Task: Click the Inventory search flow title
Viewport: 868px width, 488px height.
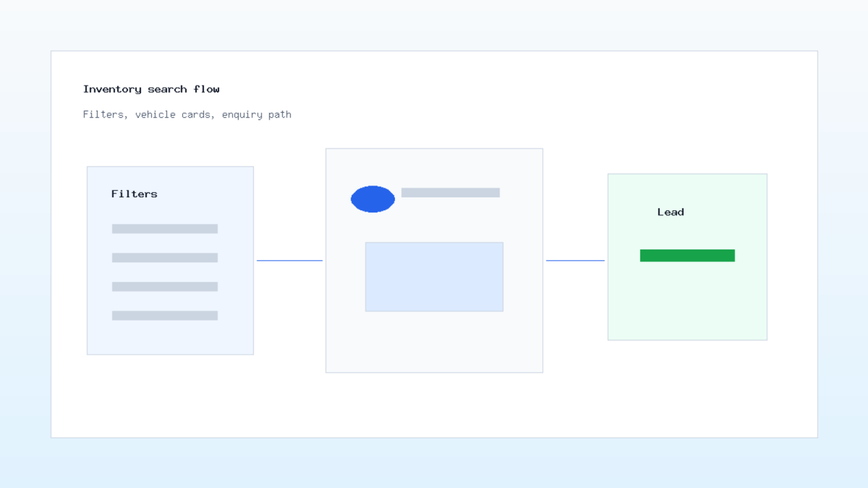Action: (x=151, y=89)
